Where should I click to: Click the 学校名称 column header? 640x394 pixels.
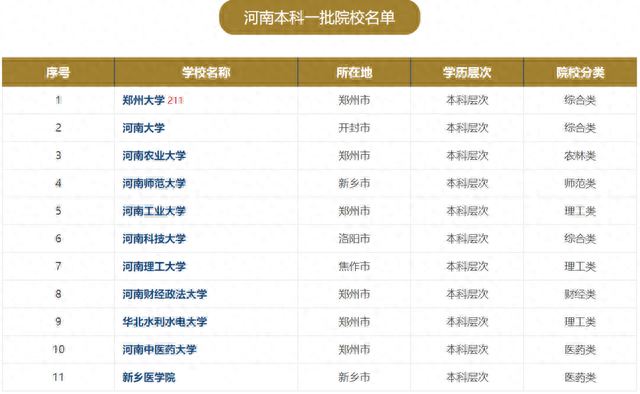206,73
